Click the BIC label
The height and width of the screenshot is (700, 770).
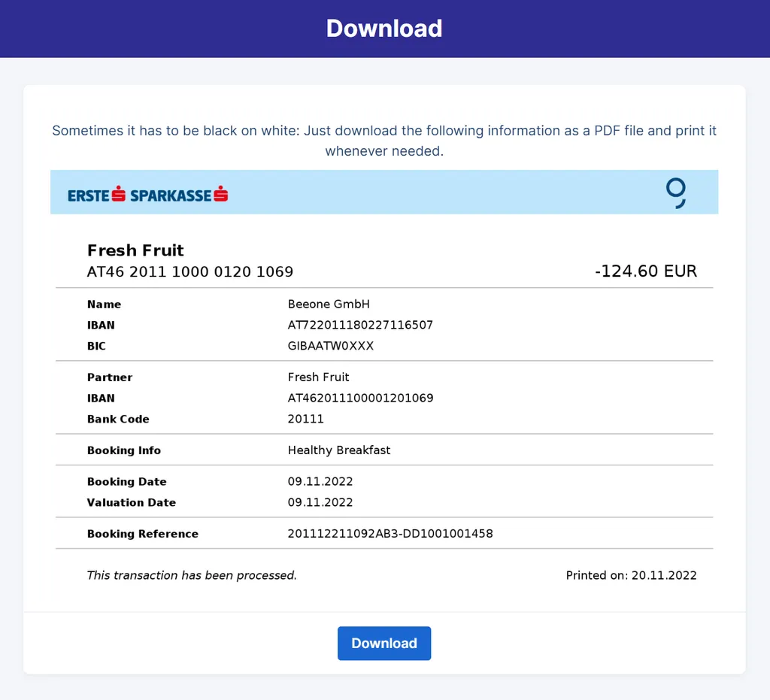[96, 346]
